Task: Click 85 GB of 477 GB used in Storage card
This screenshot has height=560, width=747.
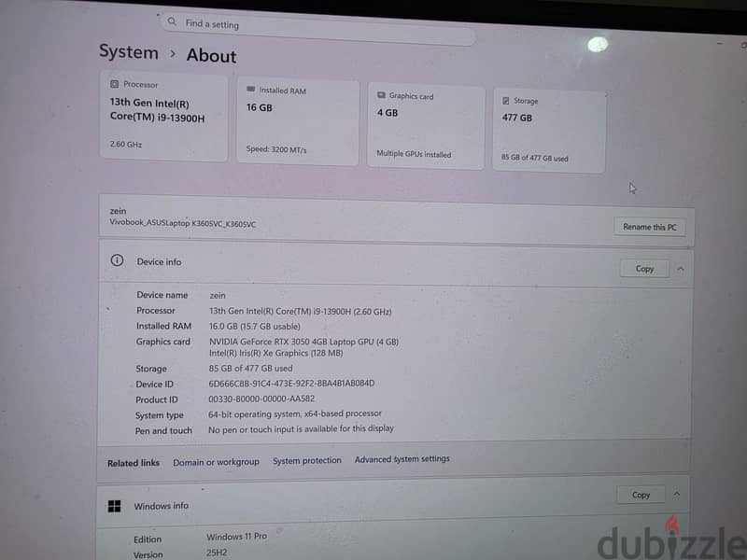Action: [x=534, y=158]
